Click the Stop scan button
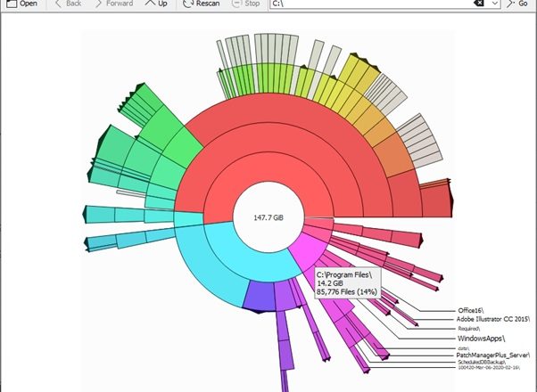The image size is (537, 392). coord(245,4)
